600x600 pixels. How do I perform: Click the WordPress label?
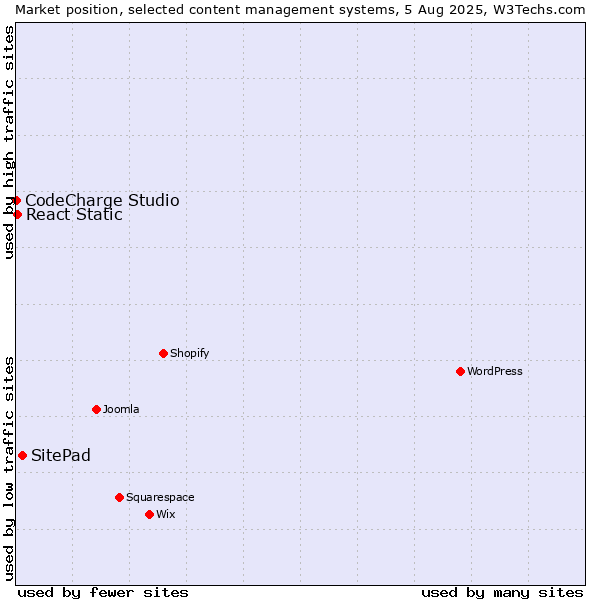coord(494,371)
